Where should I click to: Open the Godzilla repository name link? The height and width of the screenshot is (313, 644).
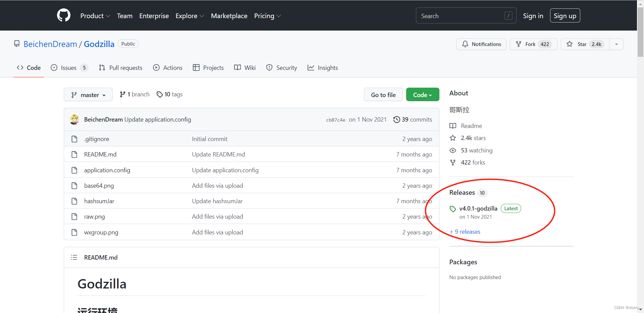click(x=99, y=44)
